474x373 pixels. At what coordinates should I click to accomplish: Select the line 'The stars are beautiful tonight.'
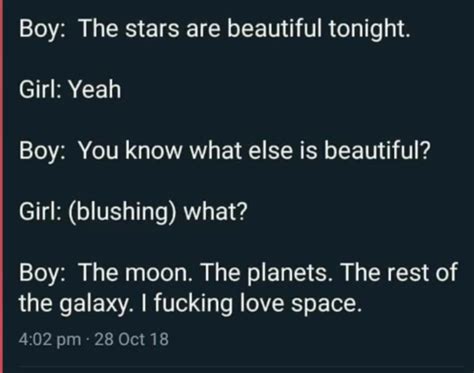click(x=244, y=29)
